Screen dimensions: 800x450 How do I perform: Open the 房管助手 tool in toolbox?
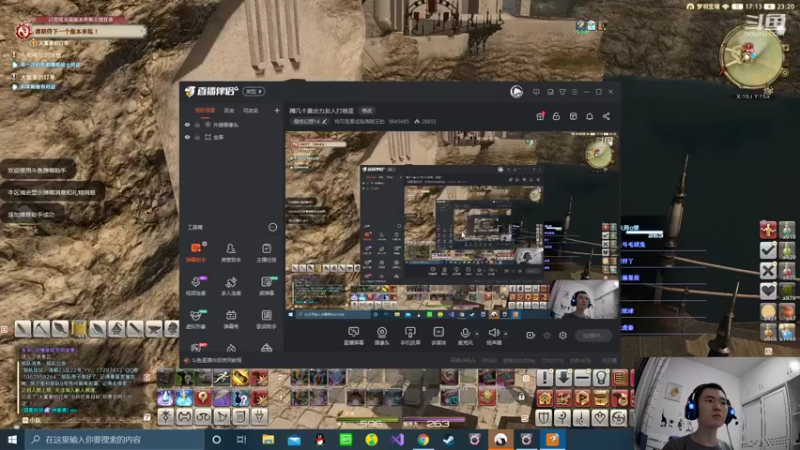(231, 253)
